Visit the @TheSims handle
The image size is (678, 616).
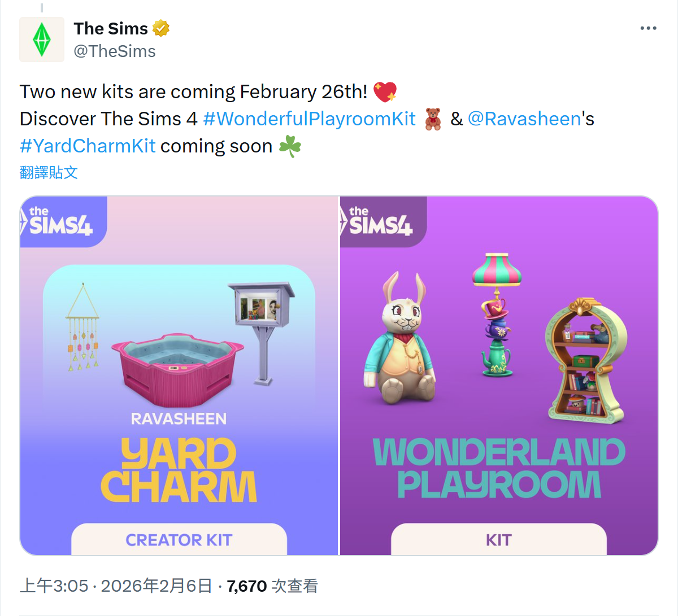(115, 51)
